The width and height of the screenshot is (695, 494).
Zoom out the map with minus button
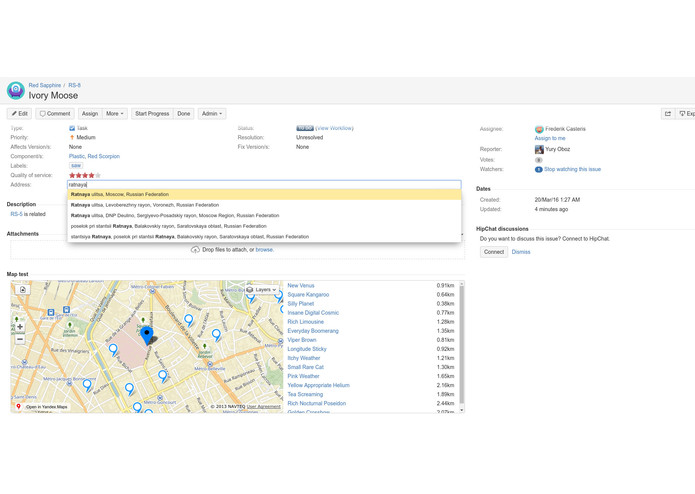pyautogui.click(x=20, y=339)
